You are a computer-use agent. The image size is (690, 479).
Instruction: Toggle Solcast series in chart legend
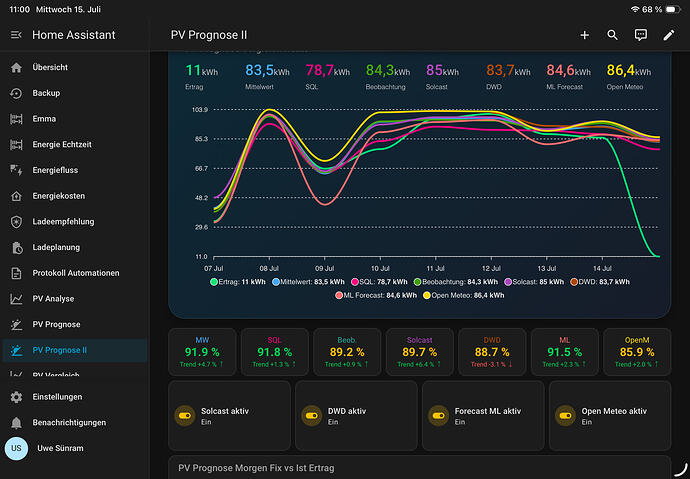coord(534,282)
